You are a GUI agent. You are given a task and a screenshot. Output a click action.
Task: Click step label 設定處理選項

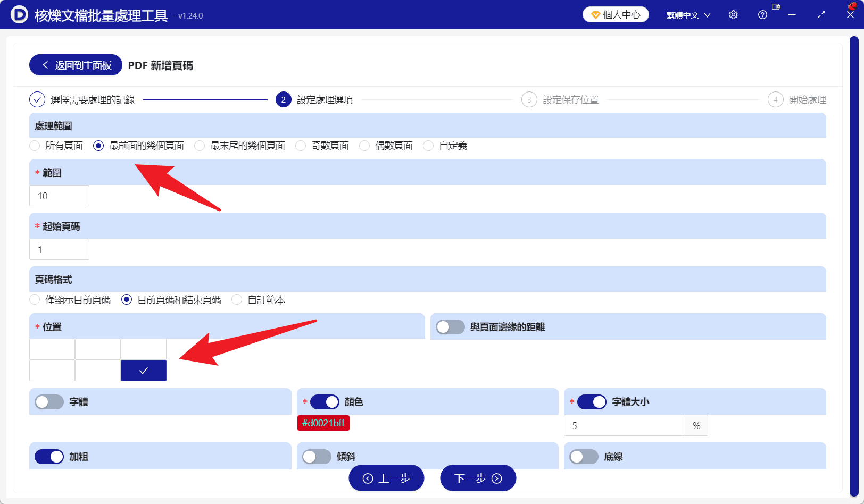(325, 100)
